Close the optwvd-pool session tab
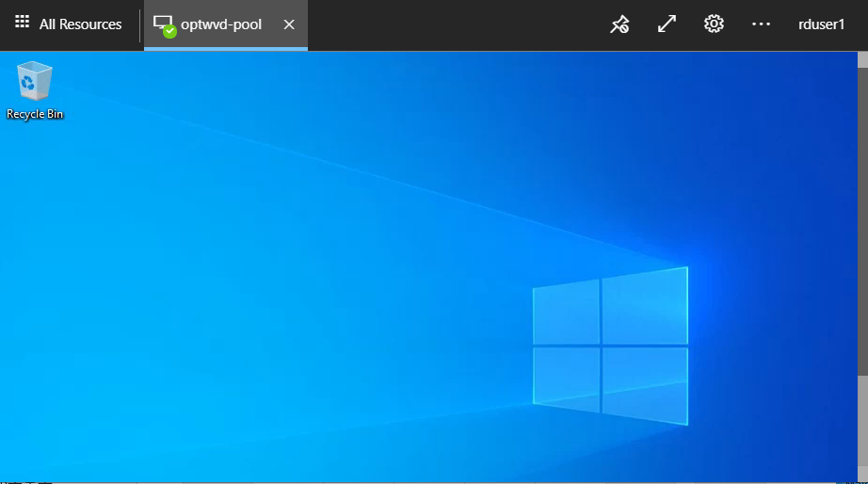This screenshot has height=484, width=868. point(289,24)
